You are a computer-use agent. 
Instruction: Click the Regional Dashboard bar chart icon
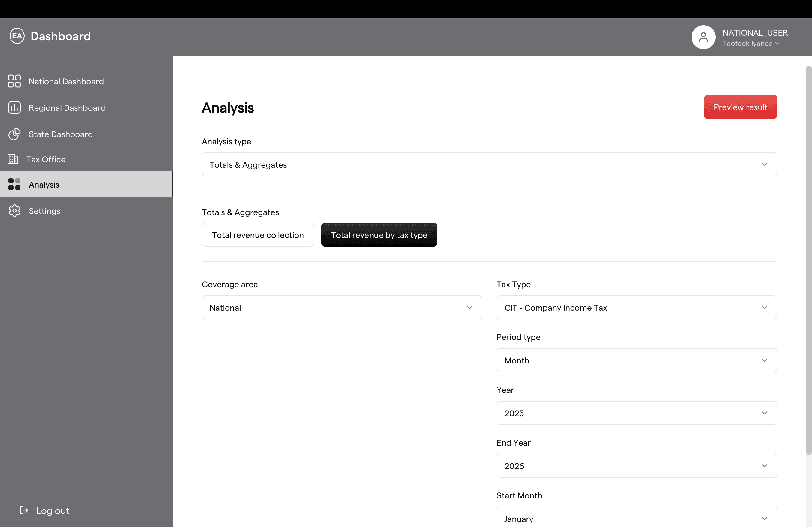(14, 108)
